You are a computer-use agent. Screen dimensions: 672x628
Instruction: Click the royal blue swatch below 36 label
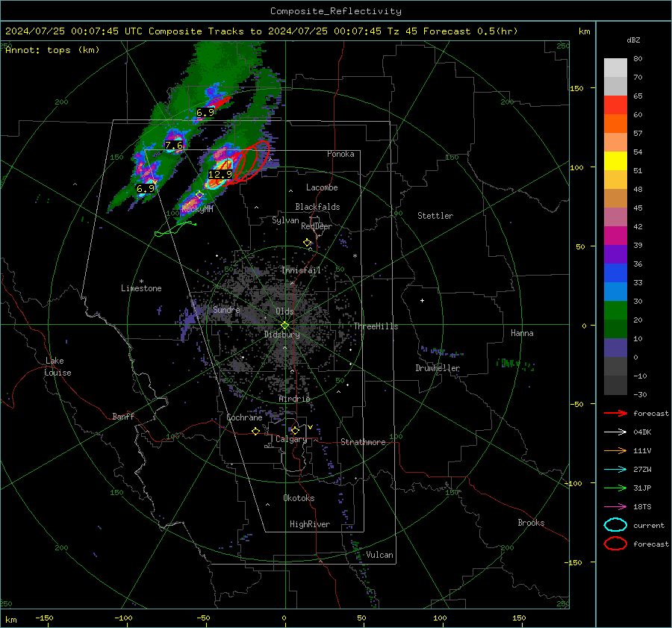click(615, 273)
